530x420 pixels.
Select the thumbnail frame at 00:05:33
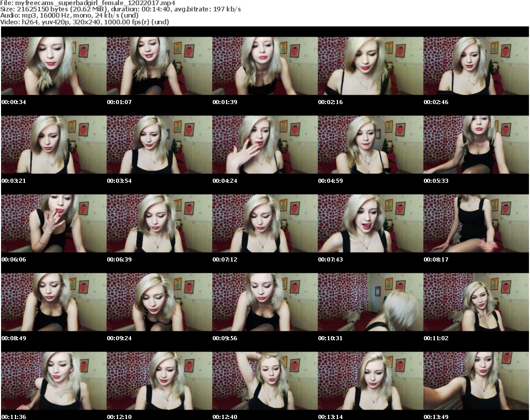[476, 144]
